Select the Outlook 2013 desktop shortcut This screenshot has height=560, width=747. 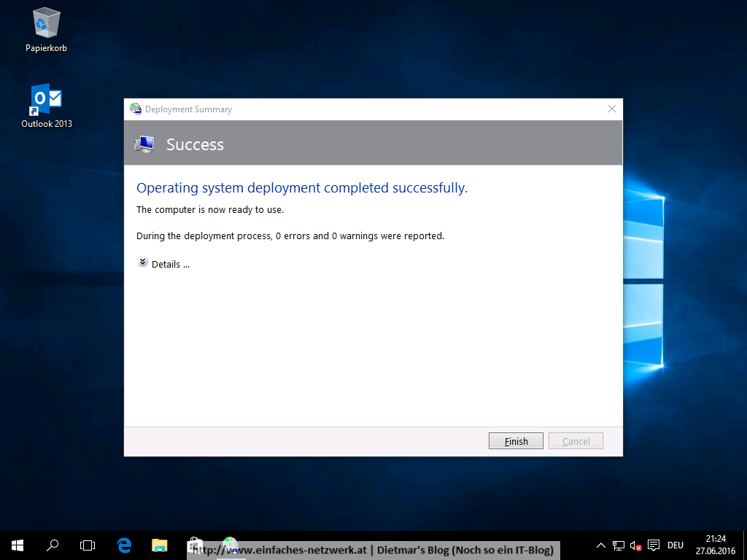[47, 106]
